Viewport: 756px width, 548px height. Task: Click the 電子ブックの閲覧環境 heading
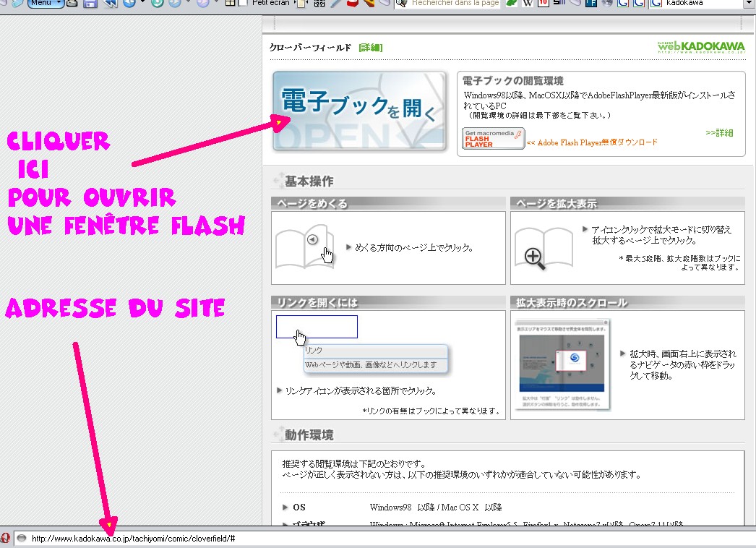click(x=513, y=80)
